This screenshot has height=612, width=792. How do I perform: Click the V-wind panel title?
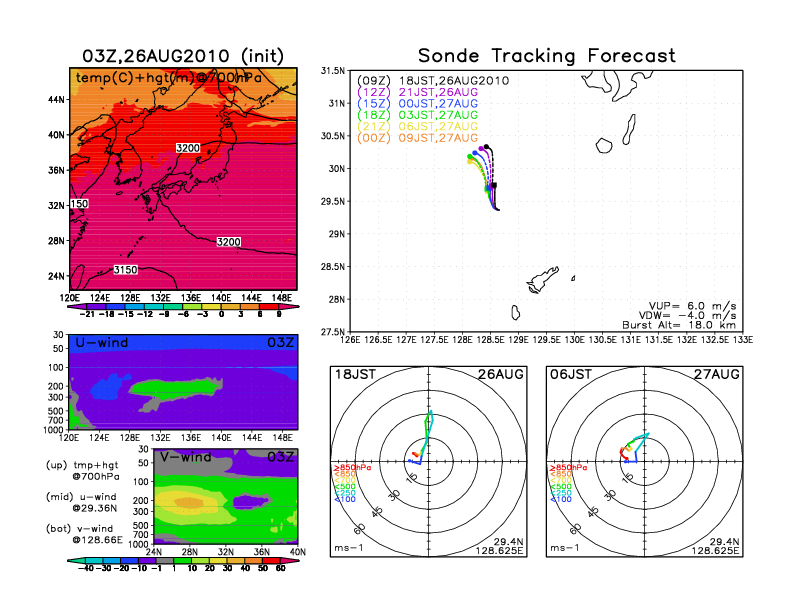(x=185, y=457)
